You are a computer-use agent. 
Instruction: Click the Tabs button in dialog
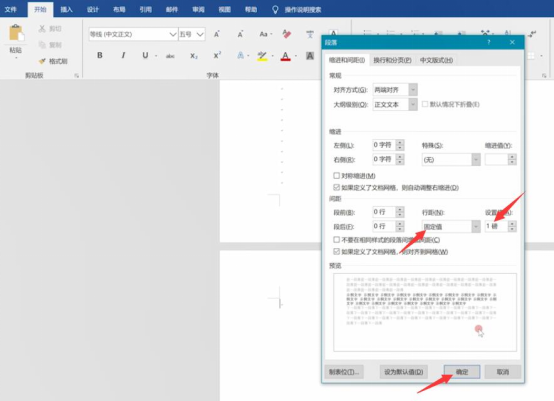[x=344, y=372]
